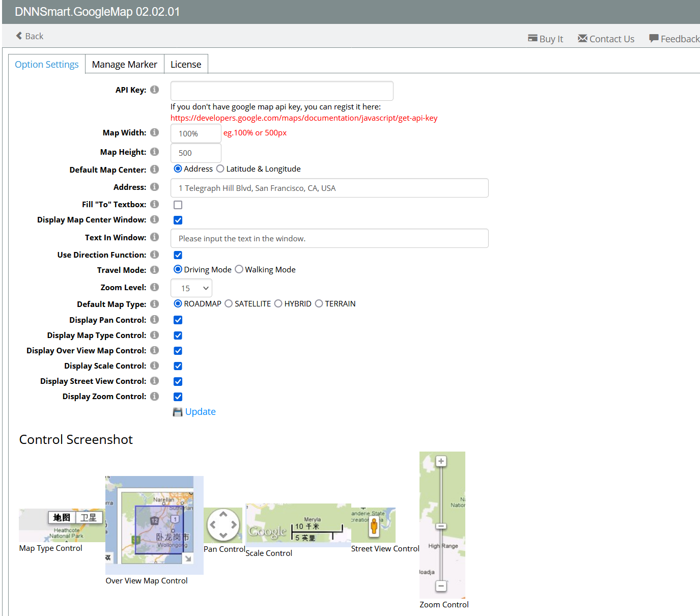Image resolution: width=700 pixels, height=616 pixels.
Task: Choose Driving Mode radio button
Action: tap(178, 269)
